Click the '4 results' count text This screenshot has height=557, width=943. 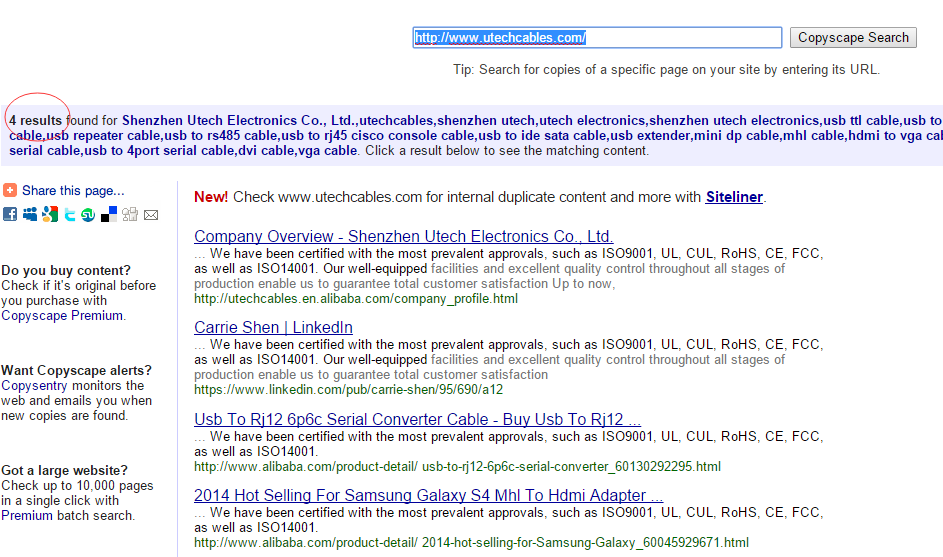pyautogui.click(x=35, y=120)
